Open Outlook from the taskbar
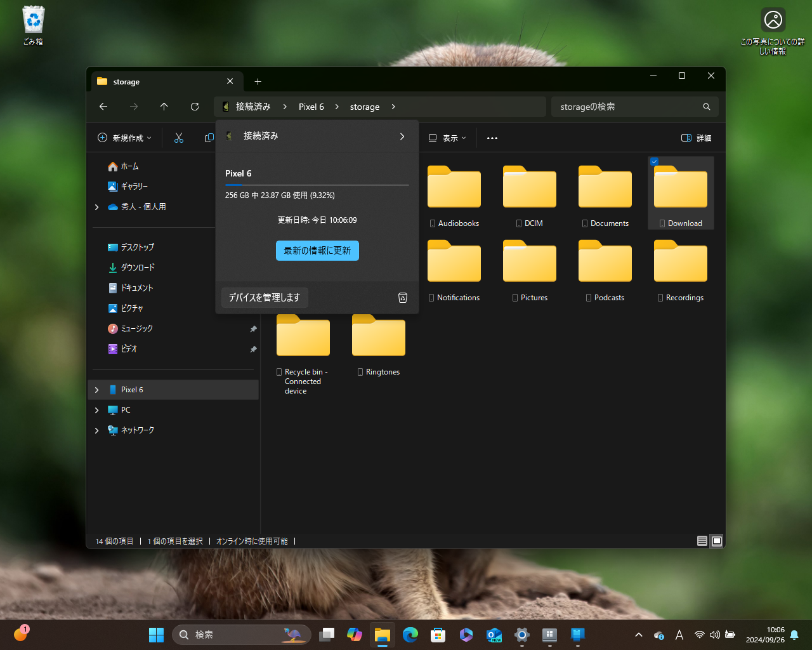Image resolution: width=812 pixels, height=650 pixels. pyautogui.click(x=494, y=635)
